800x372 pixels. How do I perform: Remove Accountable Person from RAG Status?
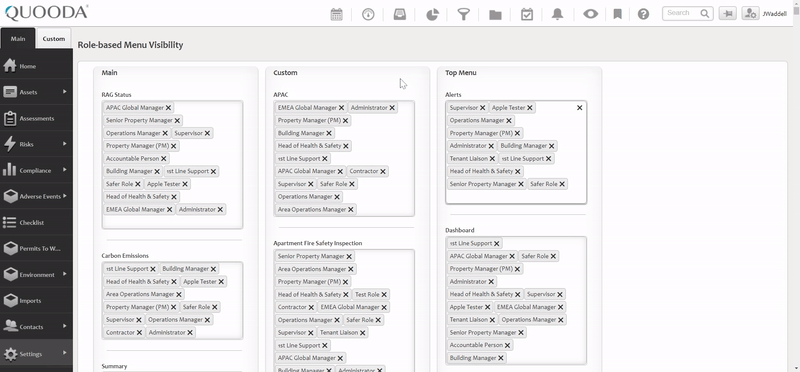[x=164, y=159]
